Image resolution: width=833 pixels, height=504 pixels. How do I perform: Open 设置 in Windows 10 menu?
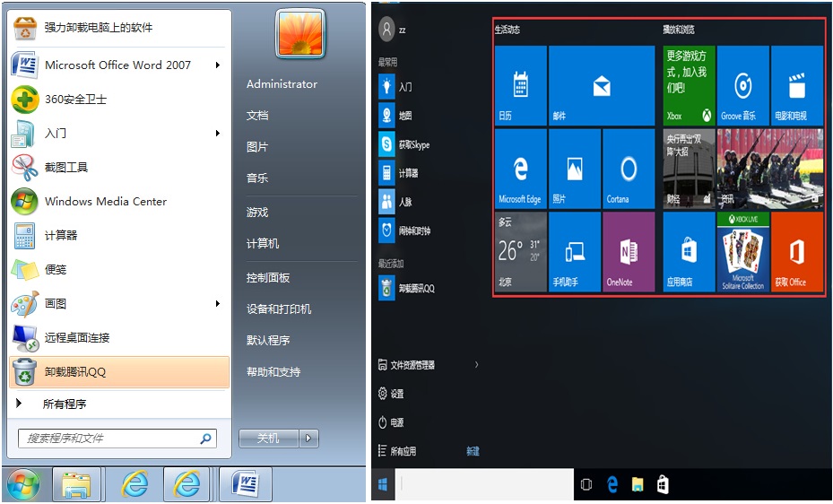coord(391,394)
